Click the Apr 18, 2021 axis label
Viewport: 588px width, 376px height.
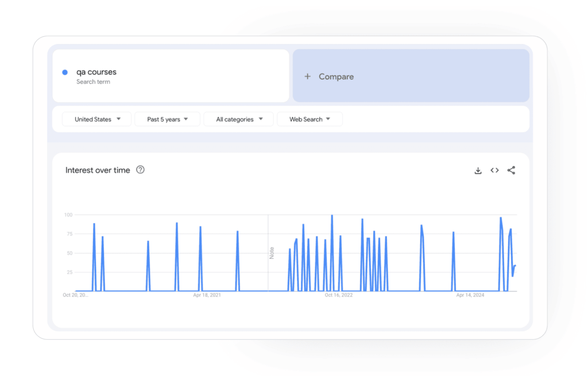pyautogui.click(x=207, y=295)
